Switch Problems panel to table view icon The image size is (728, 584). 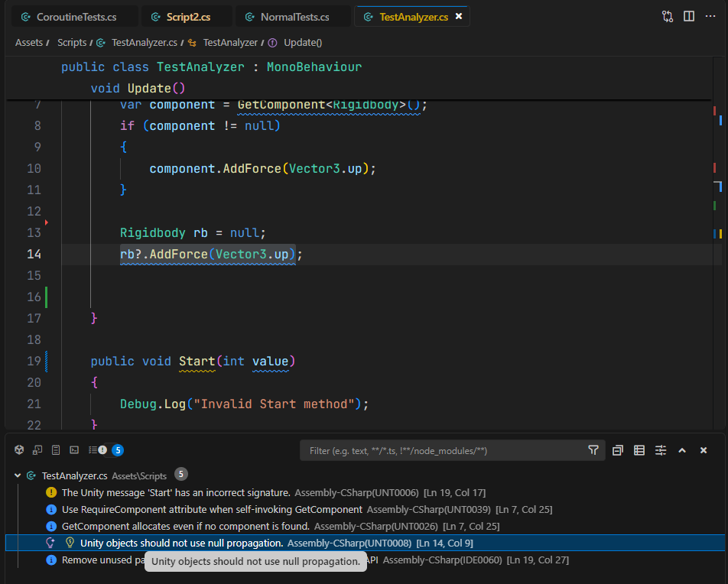click(639, 450)
